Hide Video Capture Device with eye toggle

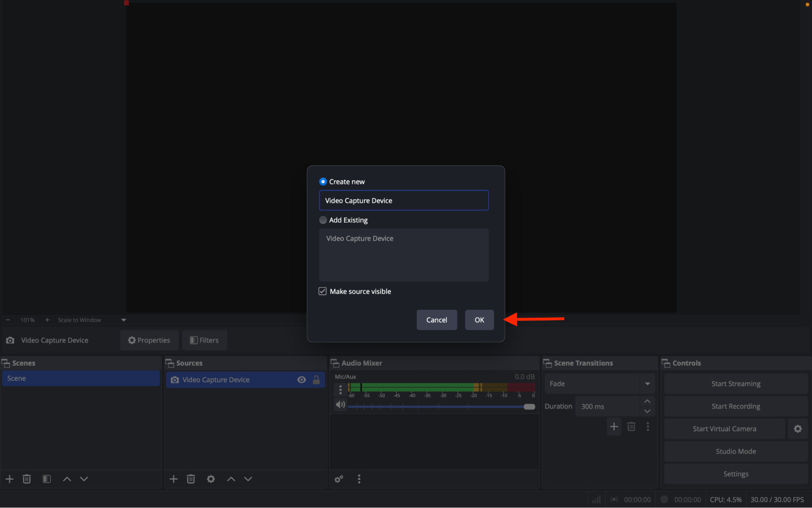tap(301, 380)
